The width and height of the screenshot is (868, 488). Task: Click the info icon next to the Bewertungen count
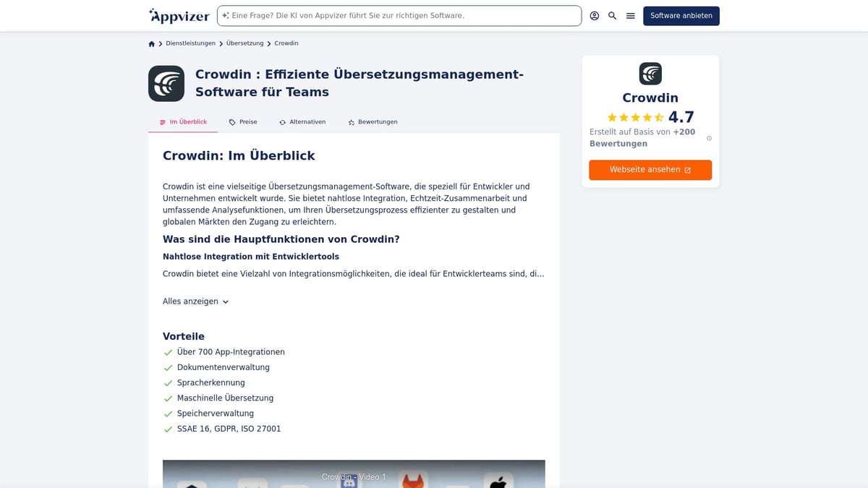coord(709,138)
